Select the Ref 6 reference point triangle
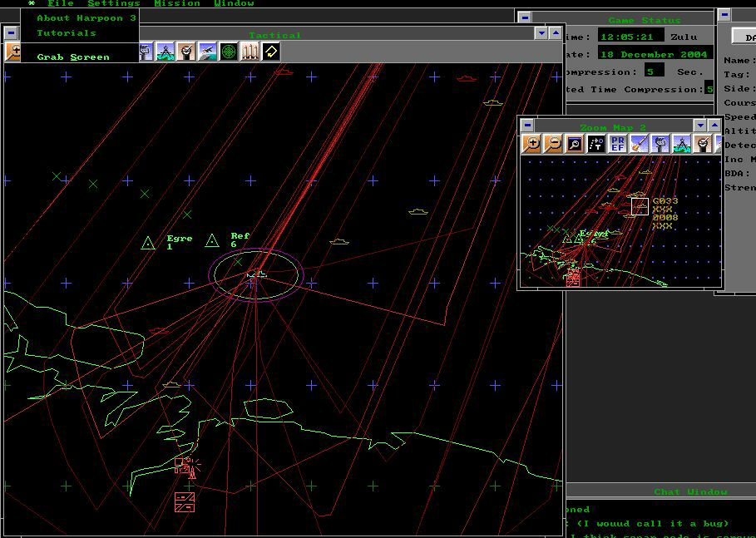 (x=212, y=240)
